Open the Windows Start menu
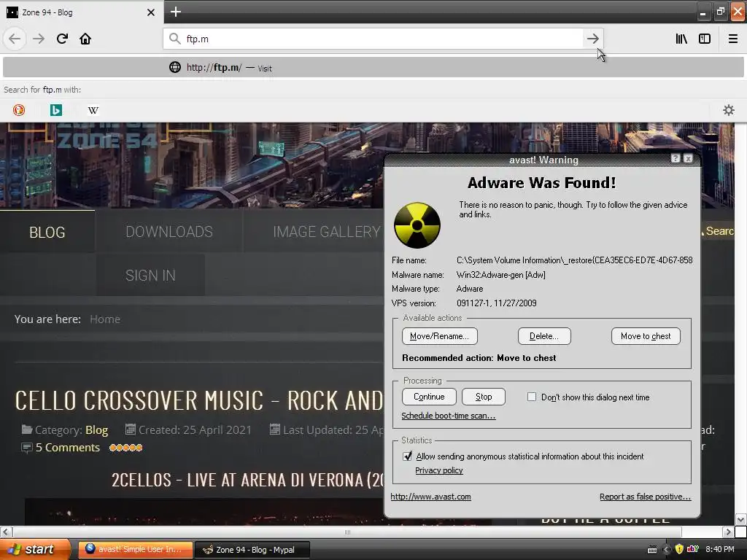 (34, 549)
